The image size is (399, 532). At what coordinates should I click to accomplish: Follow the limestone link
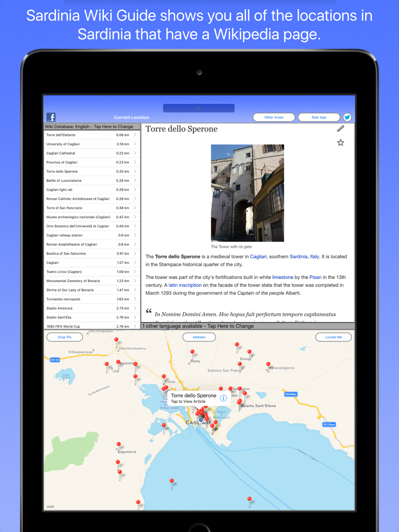(x=282, y=277)
